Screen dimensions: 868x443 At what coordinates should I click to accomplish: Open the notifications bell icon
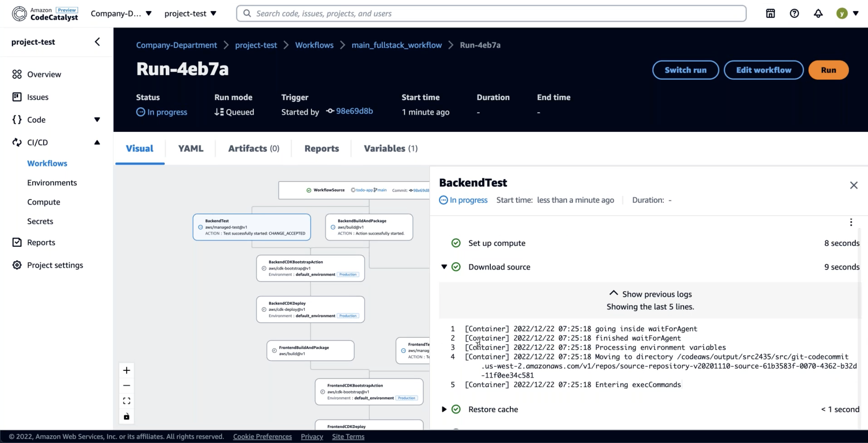(x=818, y=14)
